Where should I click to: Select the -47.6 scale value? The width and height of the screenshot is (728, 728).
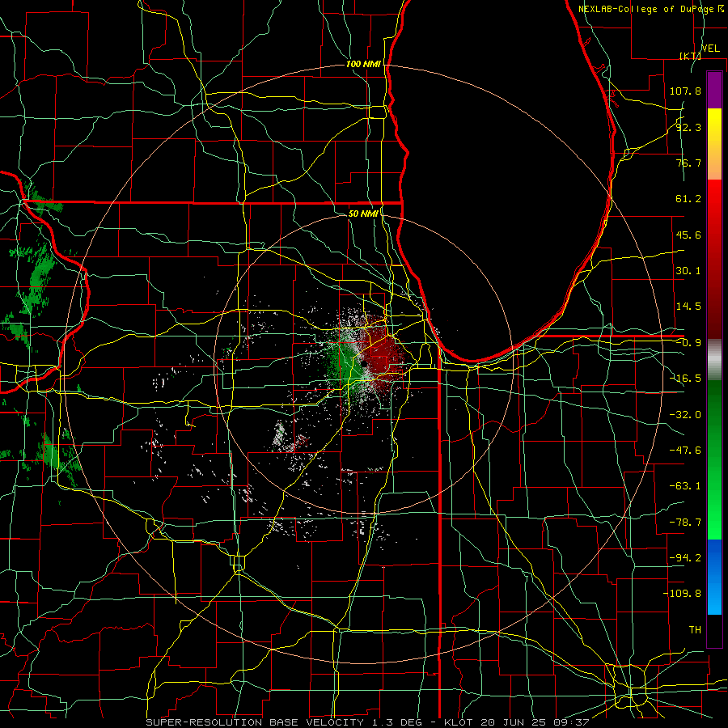685,451
